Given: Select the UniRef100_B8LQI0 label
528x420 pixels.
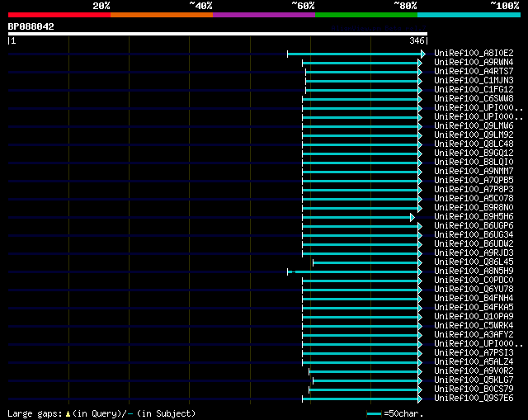Looking at the screenshot, I should [474, 163].
